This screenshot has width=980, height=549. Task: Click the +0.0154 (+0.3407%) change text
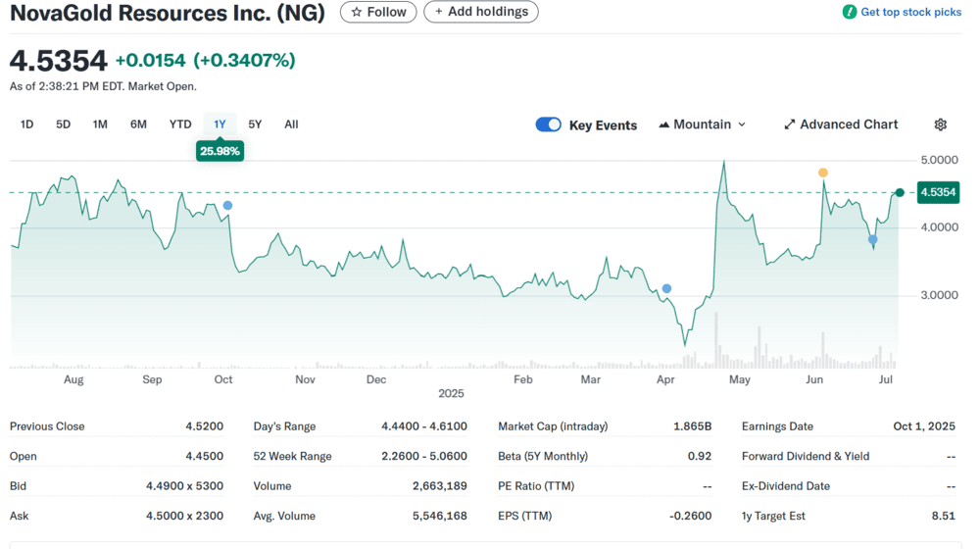(205, 60)
